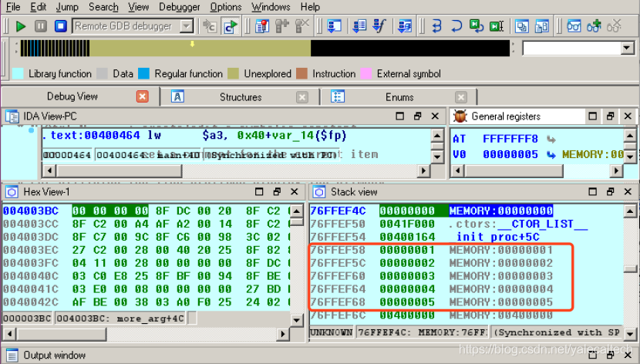Image resolution: width=640 pixels, height=364 pixels.
Task: Close the Debug View tab with the red X
Action: pos(142,96)
